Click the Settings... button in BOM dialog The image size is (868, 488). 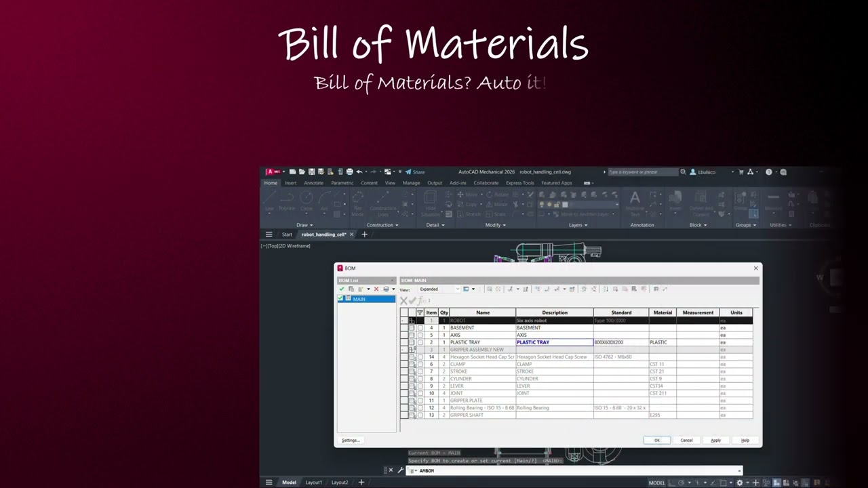tap(351, 441)
